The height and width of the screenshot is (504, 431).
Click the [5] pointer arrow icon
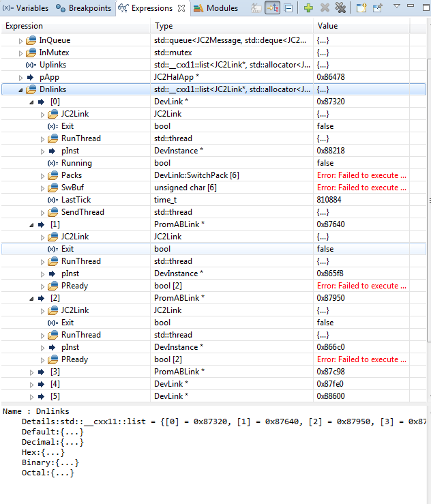click(x=41, y=396)
